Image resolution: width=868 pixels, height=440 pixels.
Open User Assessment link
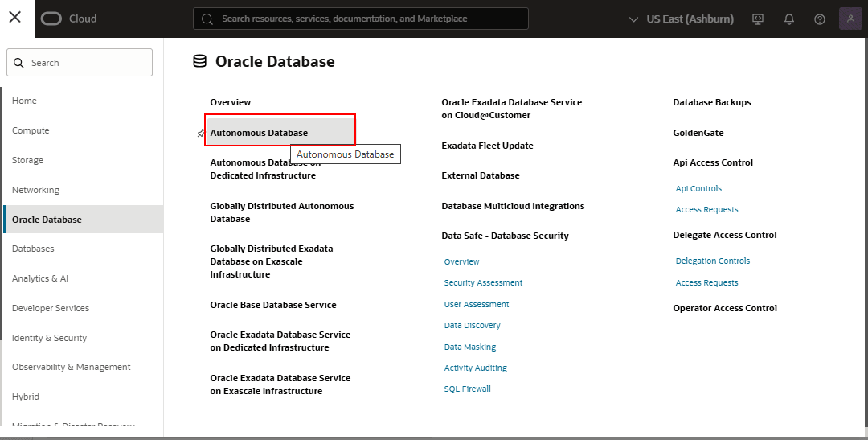click(x=477, y=304)
